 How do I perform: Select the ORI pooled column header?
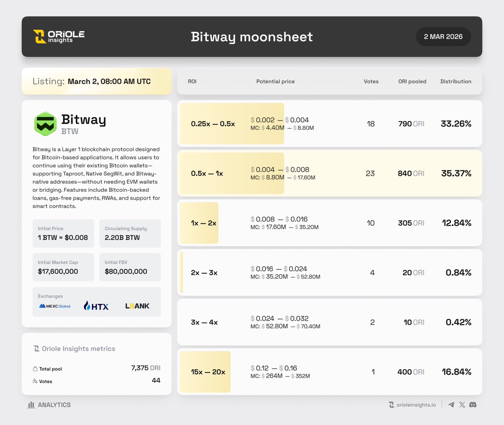point(412,81)
